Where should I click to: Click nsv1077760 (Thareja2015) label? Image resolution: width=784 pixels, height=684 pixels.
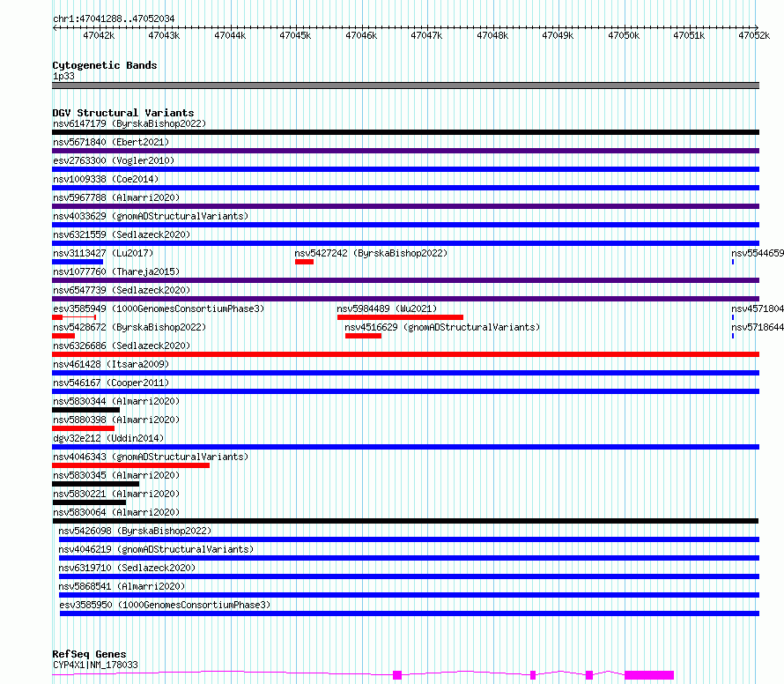click(x=116, y=271)
